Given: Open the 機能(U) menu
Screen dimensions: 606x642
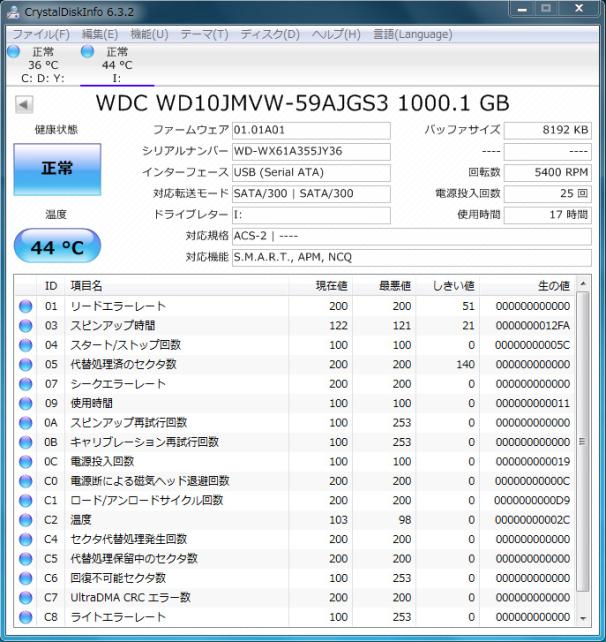Looking at the screenshot, I should (x=149, y=34).
